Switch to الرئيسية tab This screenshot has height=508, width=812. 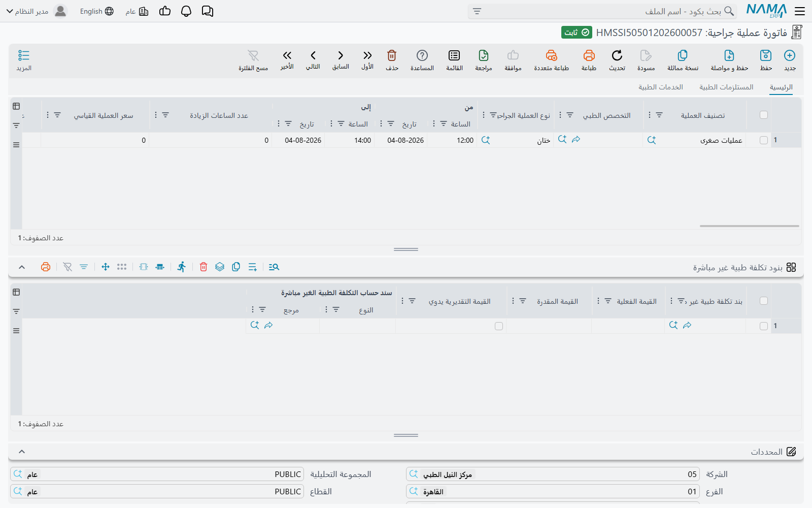point(781,87)
